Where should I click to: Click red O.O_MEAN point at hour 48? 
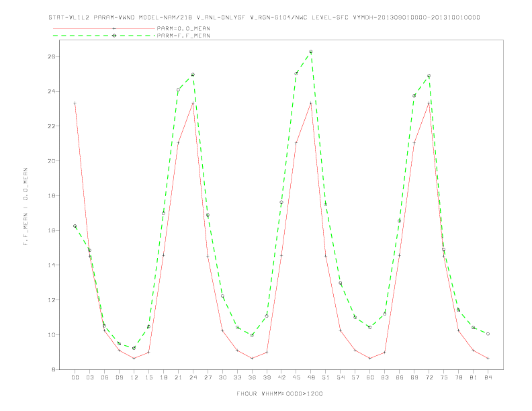[x=311, y=103]
